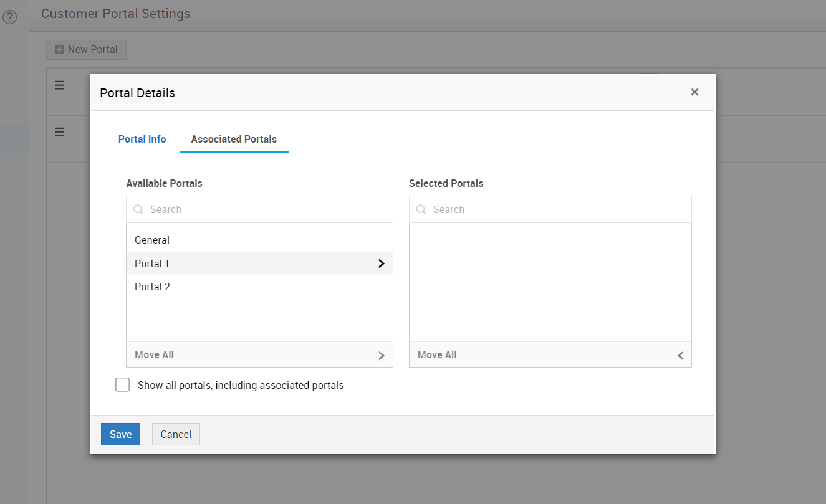Choose Portal 1 in Available Portals list
The image size is (826, 504).
point(152,264)
